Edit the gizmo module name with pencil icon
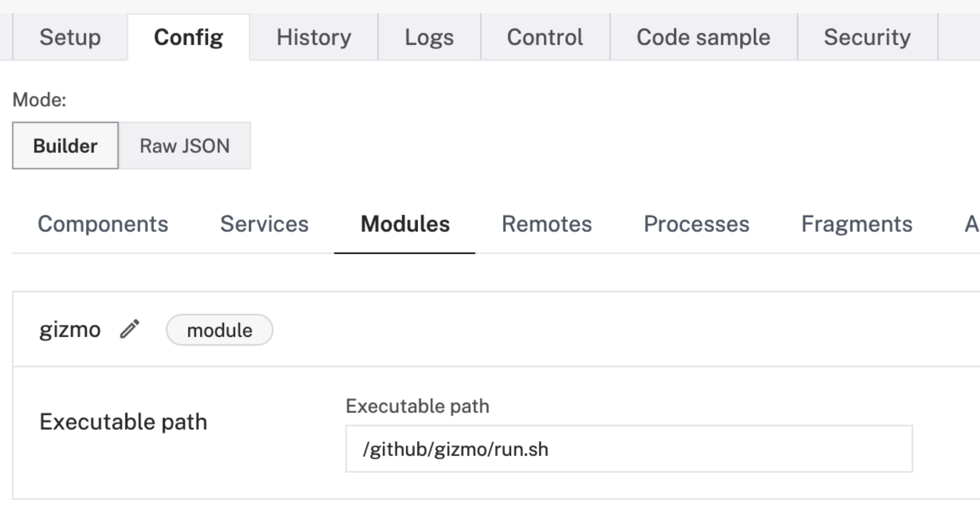980x514 pixels. coord(130,329)
